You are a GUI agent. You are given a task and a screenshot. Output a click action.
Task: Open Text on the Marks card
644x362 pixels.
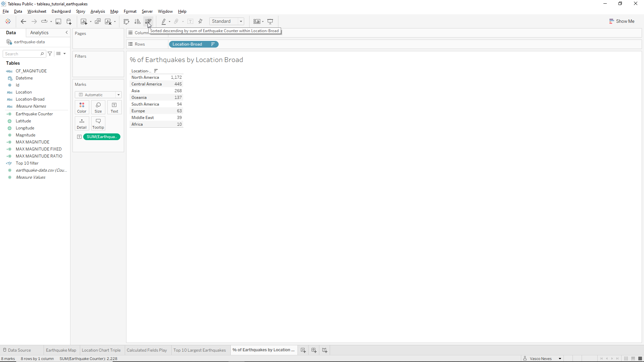pos(114,108)
